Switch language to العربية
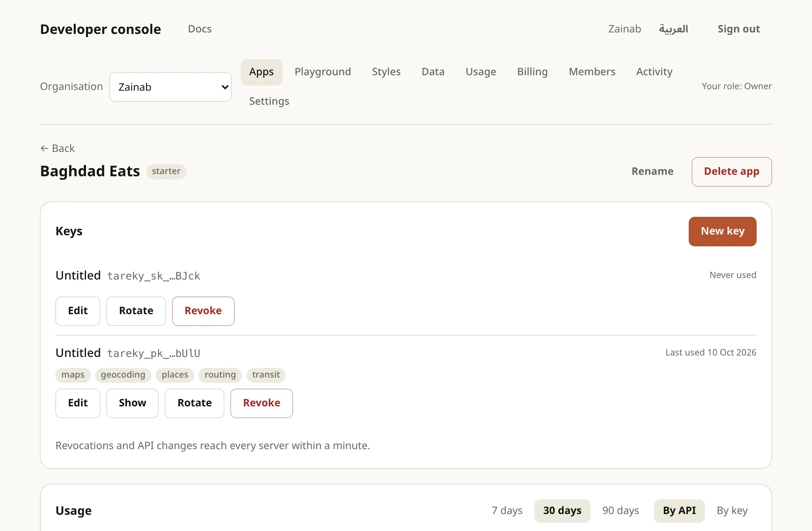The width and height of the screenshot is (812, 531). [x=674, y=29]
